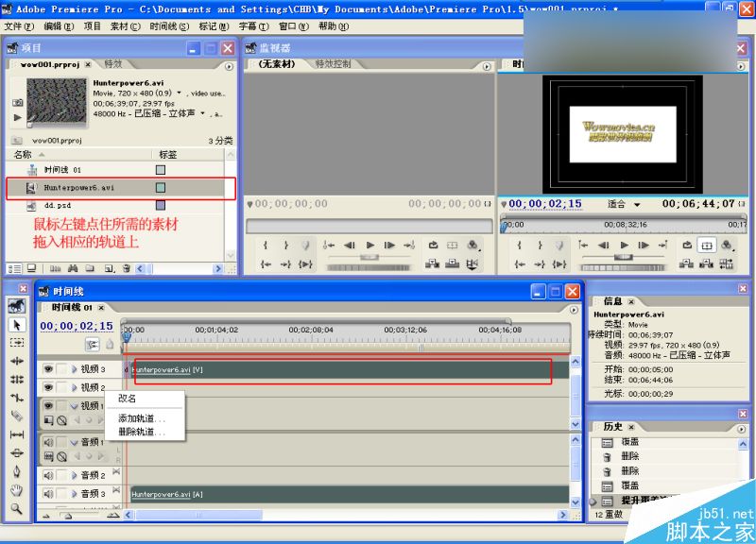Click timeline horizontal scrollbar

(198, 515)
